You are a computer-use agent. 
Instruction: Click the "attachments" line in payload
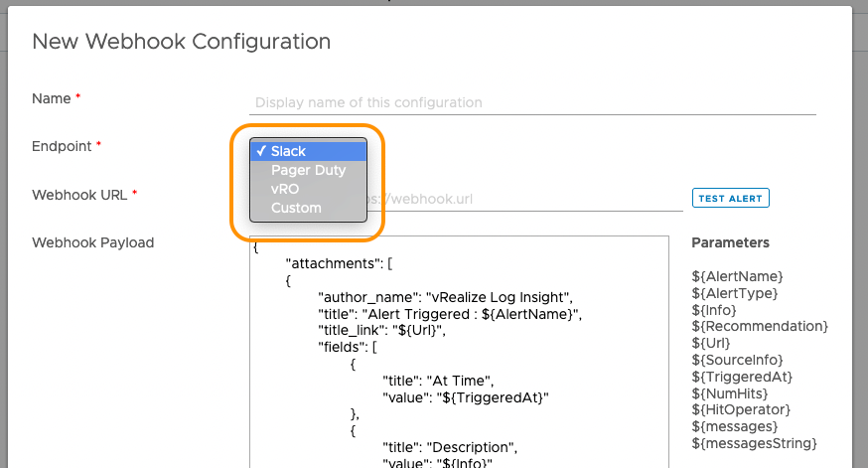click(x=339, y=263)
